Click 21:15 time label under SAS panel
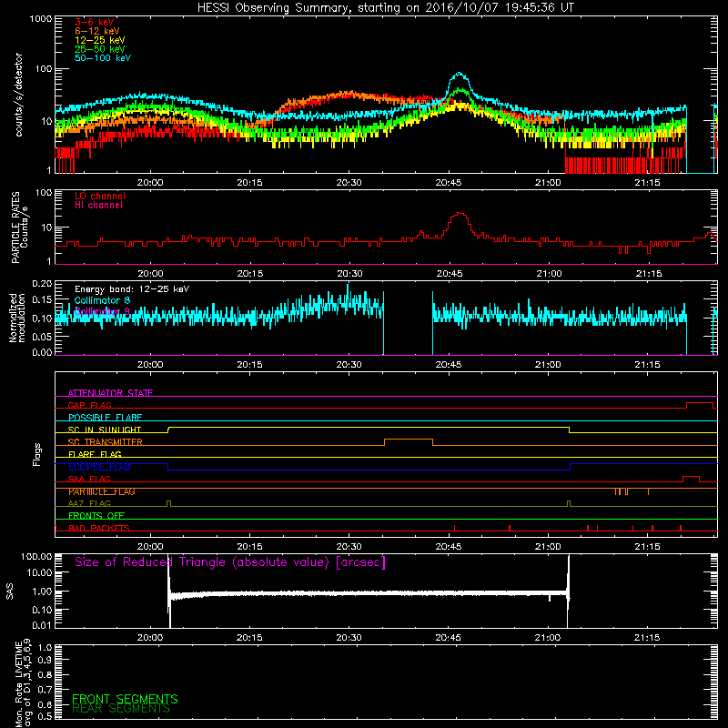This screenshot has width=728, height=728. point(647,638)
